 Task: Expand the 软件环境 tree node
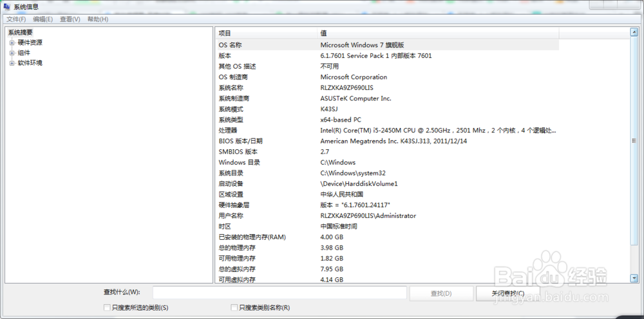(x=12, y=63)
